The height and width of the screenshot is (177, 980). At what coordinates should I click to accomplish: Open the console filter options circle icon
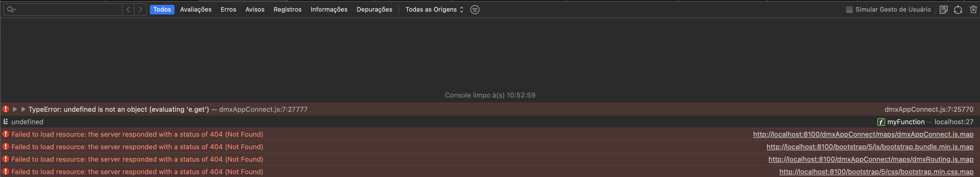click(475, 10)
